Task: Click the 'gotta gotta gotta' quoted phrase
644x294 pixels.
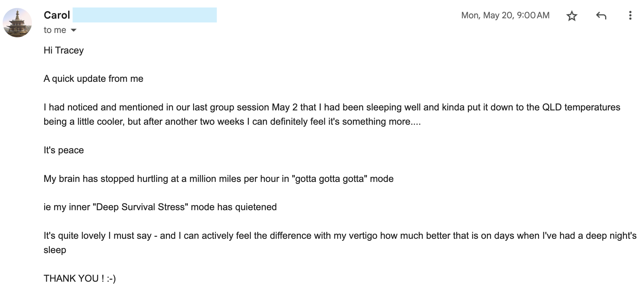Action: click(x=329, y=179)
